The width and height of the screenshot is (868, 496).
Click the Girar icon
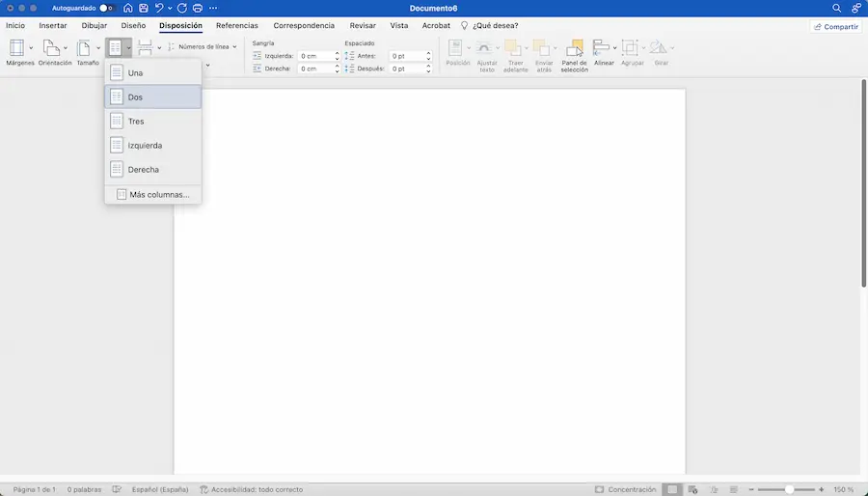(x=658, y=47)
